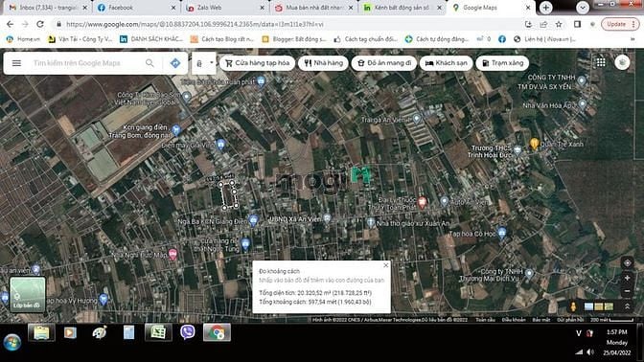Go back to the previous page
This screenshot has width=644, height=362.
pos(10,24)
